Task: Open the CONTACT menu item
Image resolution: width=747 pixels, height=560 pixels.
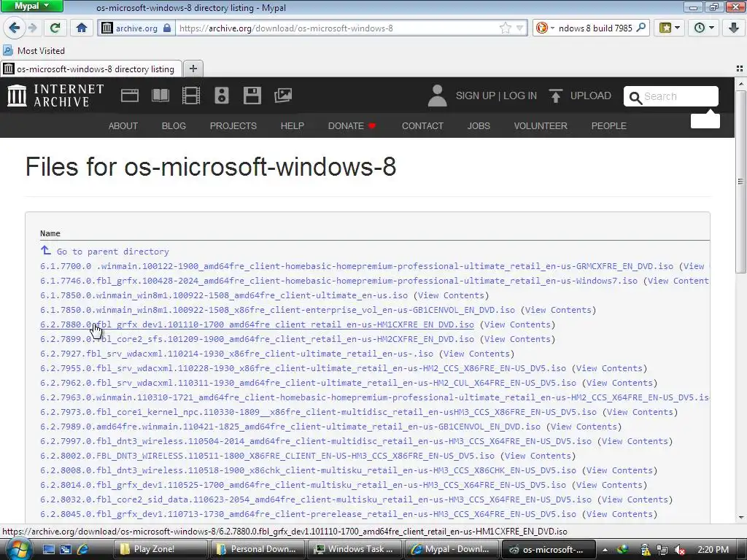Action: point(422,125)
